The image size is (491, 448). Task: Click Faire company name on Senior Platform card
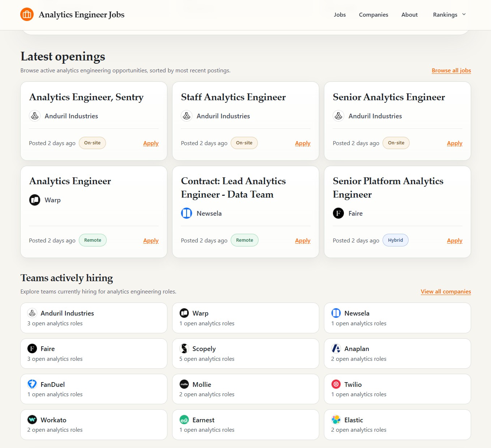coord(355,214)
